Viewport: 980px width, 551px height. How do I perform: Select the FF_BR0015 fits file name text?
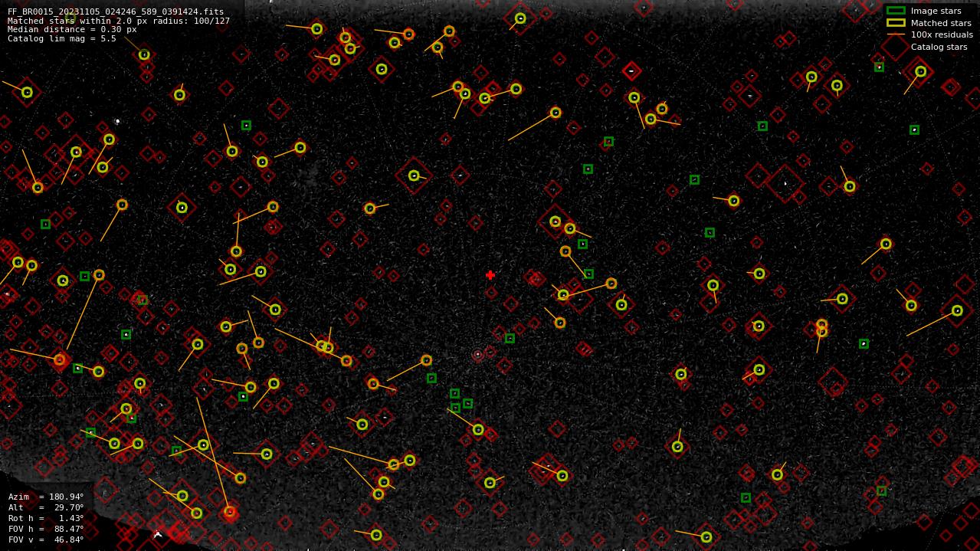pyautogui.click(x=116, y=11)
